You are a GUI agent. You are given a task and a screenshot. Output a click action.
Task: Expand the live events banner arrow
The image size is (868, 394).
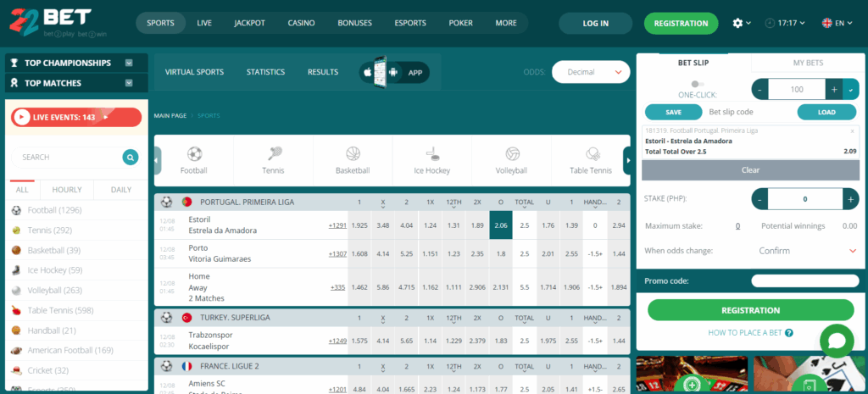click(106, 117)
